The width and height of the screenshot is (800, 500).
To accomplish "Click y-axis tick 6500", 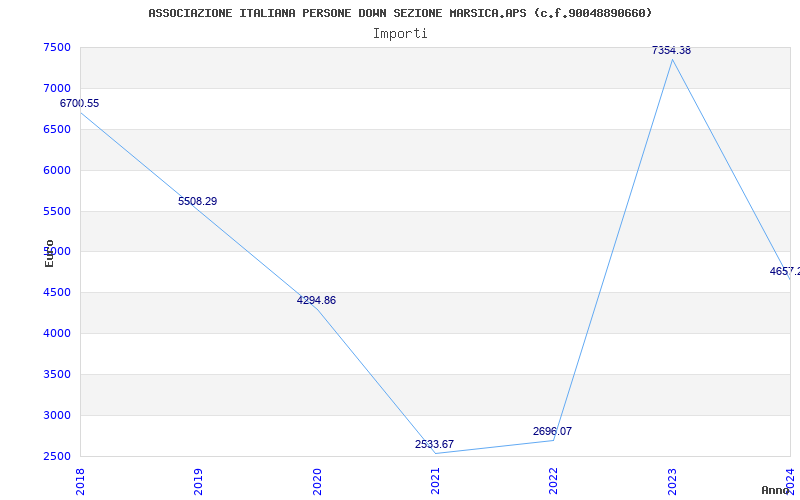I will coord(57,130).
